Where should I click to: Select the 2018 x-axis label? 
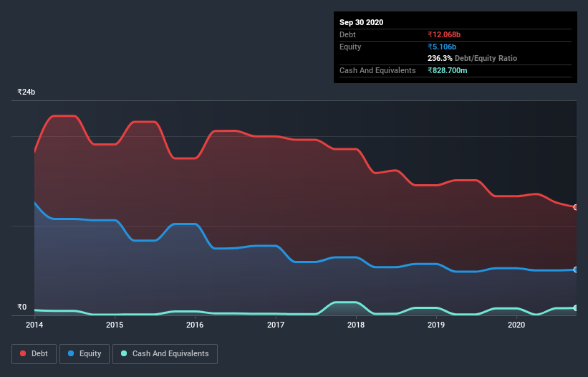point(356,325)
